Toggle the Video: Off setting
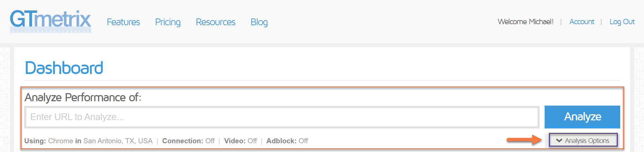Screen dimensions: 644x152 coord(240,141)
